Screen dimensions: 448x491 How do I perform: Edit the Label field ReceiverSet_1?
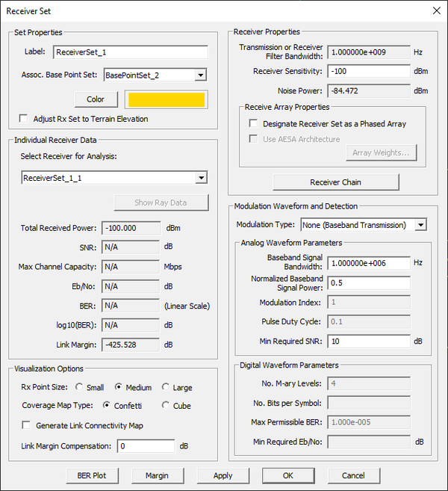pyautogui.click(x=131, y=52)
